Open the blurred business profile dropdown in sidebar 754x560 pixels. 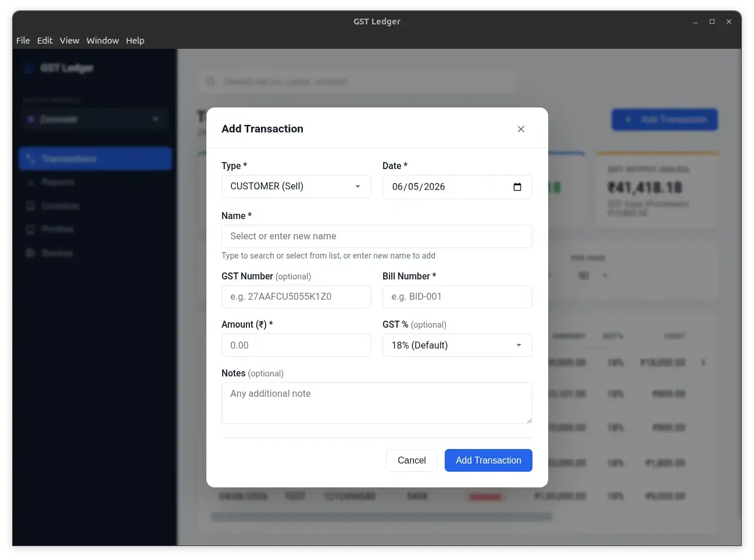coord(95,119)
